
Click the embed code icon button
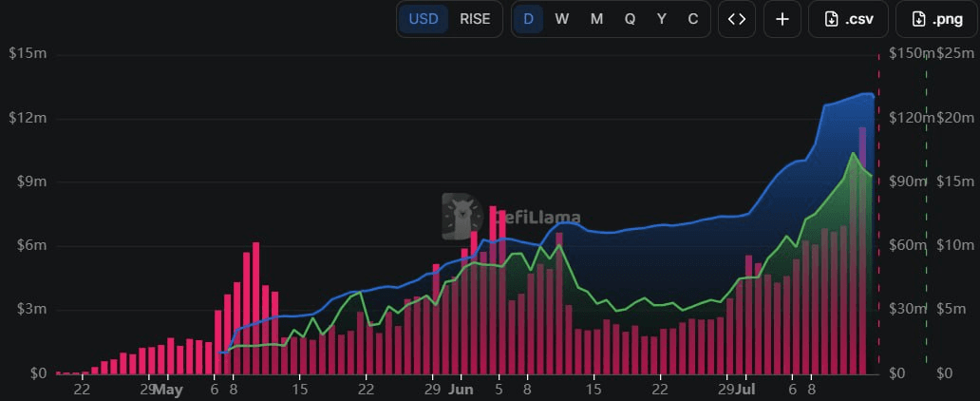pos(737,19)
